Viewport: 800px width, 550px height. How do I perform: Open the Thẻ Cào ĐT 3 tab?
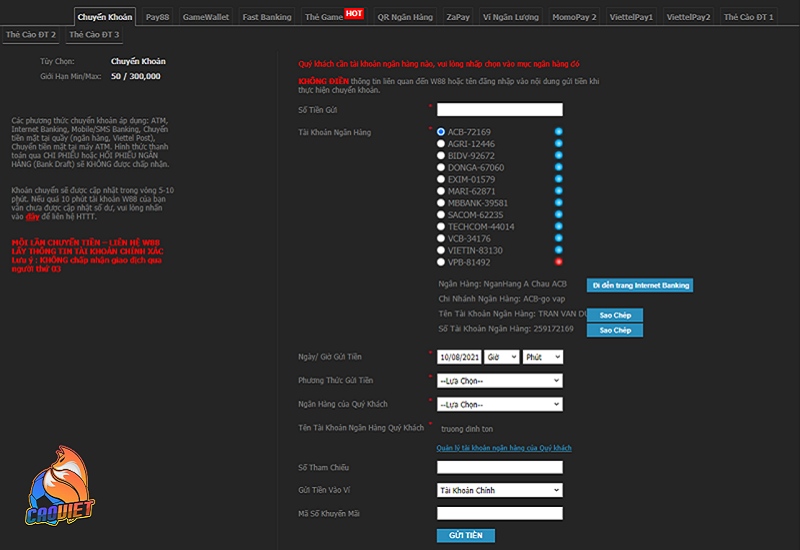pyautogui.click(x=94, y=35)
